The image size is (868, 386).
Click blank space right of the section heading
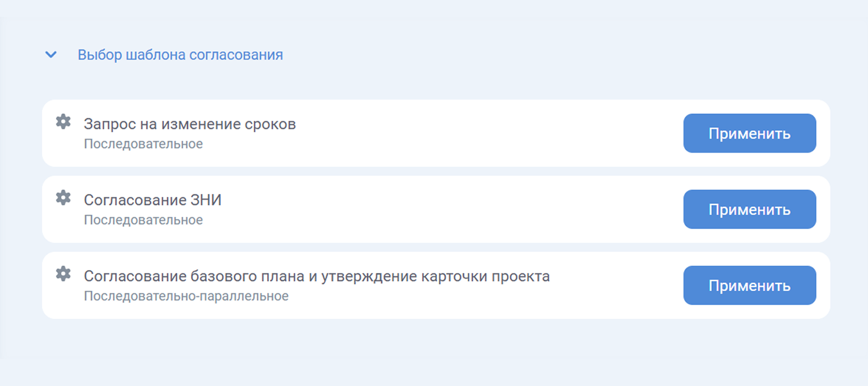click(x=542, y=55)
